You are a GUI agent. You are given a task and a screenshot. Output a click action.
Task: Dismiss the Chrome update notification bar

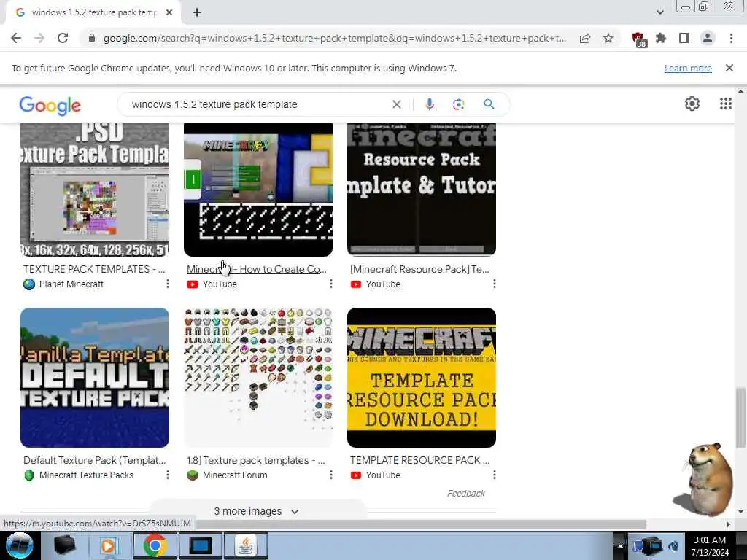(x=729, y=68)
